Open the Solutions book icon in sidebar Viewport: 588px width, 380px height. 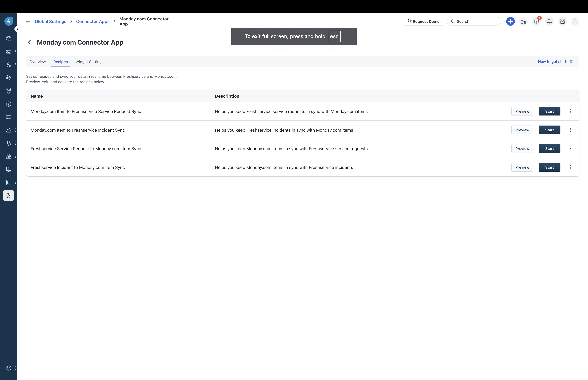tap(9, 169)
